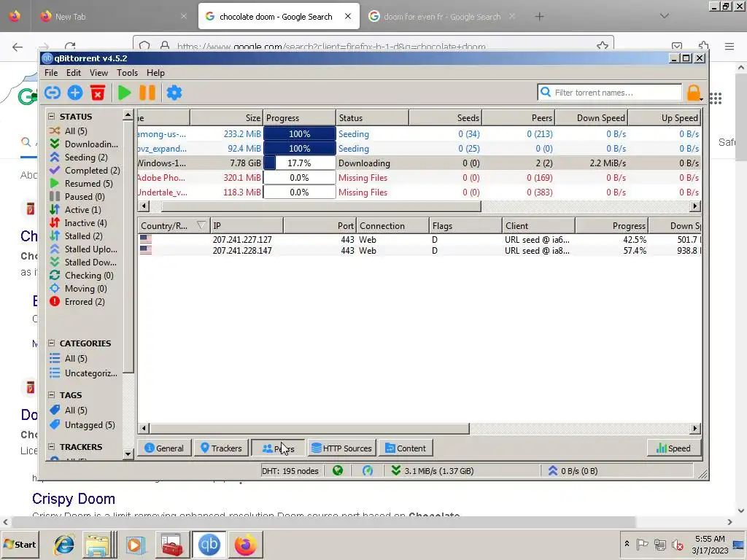Sort torrents by Down Speed column header
747x560 pixels.
point(591,117)
